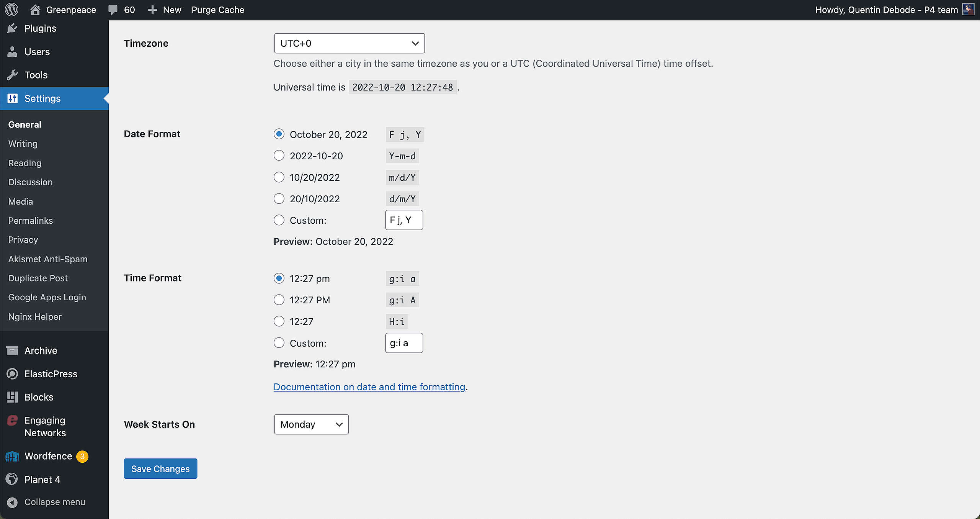Click the ElasticPress menu label

point(51,374)
